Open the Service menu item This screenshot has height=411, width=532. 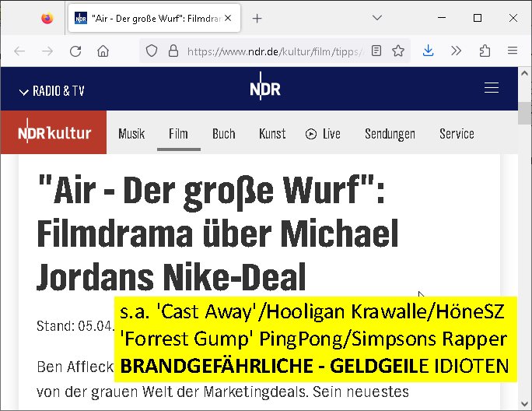pos(457,134)
